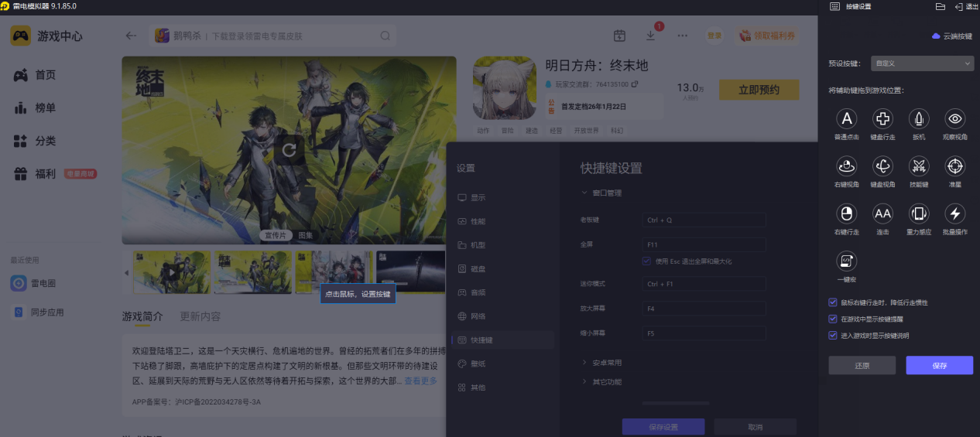980x437 pixels.
Task: Copy the player group number 764135100
Action: (x=635, y=84)
